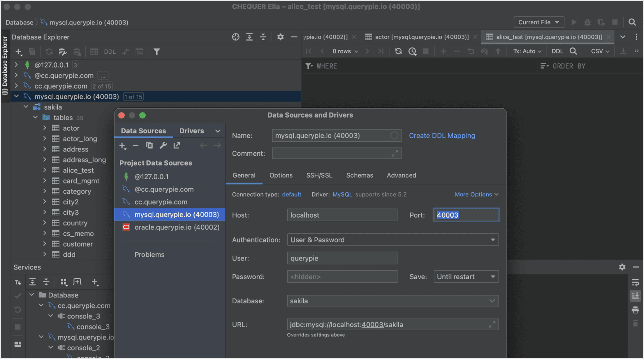Reload table data in the data editor

398,51
